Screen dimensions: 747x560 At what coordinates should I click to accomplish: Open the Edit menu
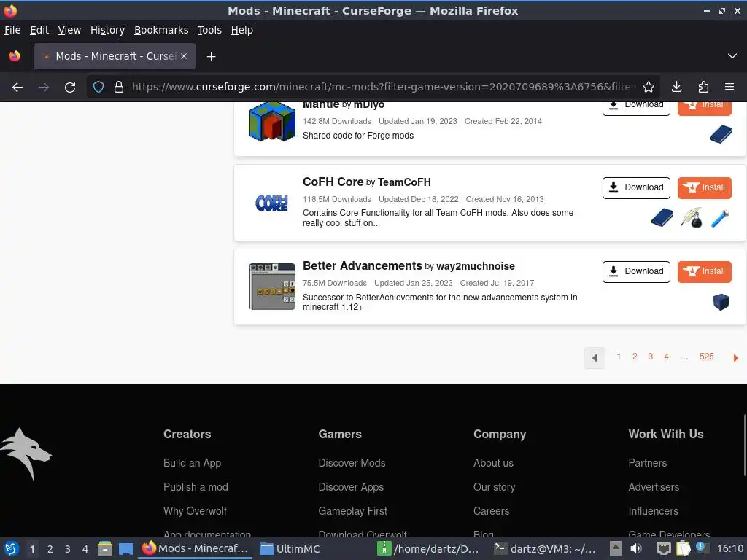(39, 30)
